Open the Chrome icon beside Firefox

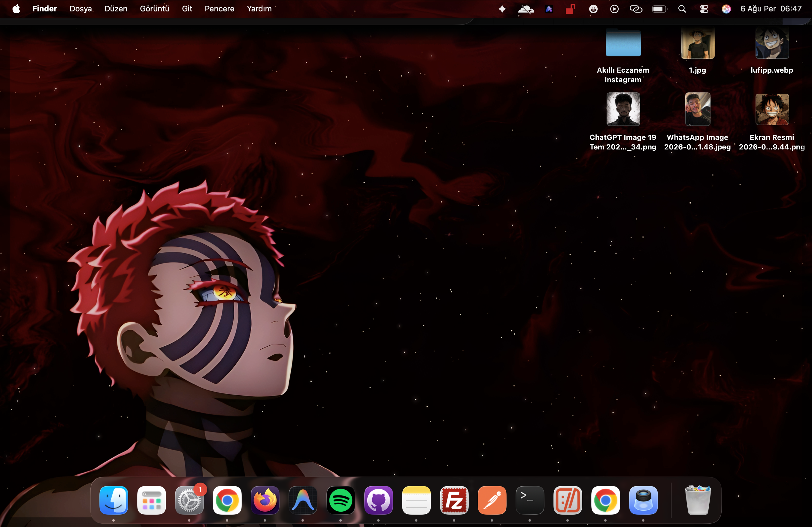(x=227, y=500)
